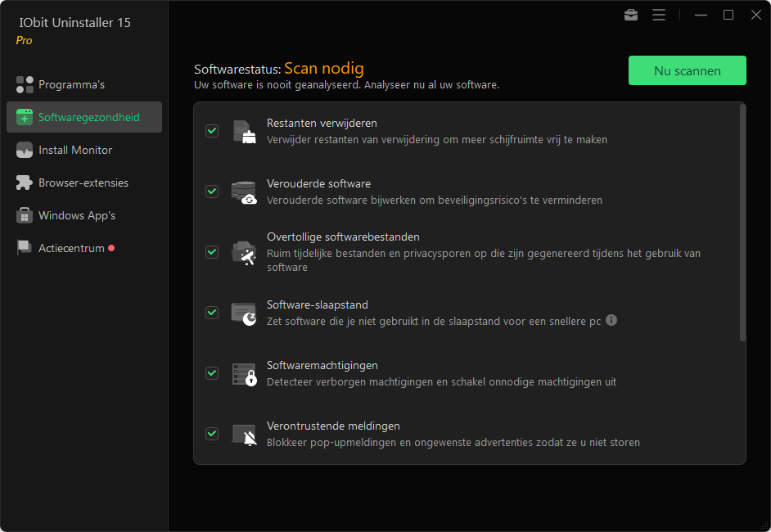This screenshot has width=771, height=532.
Task: Click the Restanten verwijderen broom icon
Action: [244, 131]
